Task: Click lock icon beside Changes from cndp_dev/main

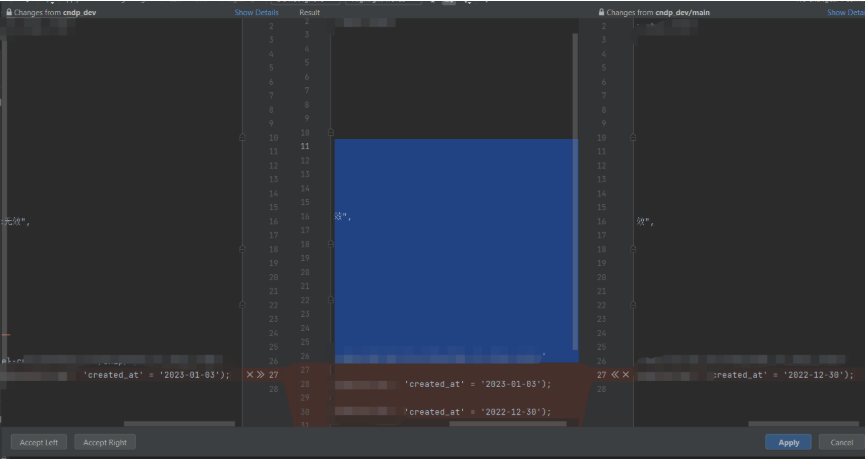Action: point(601,12)
